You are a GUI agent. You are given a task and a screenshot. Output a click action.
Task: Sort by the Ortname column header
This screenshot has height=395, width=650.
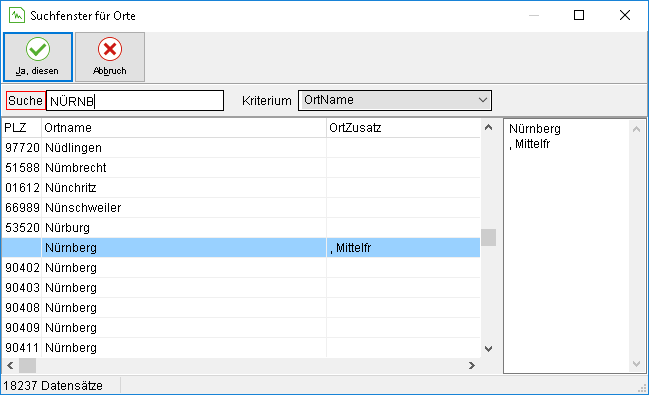pyautogui.click(x=184, y=128)
